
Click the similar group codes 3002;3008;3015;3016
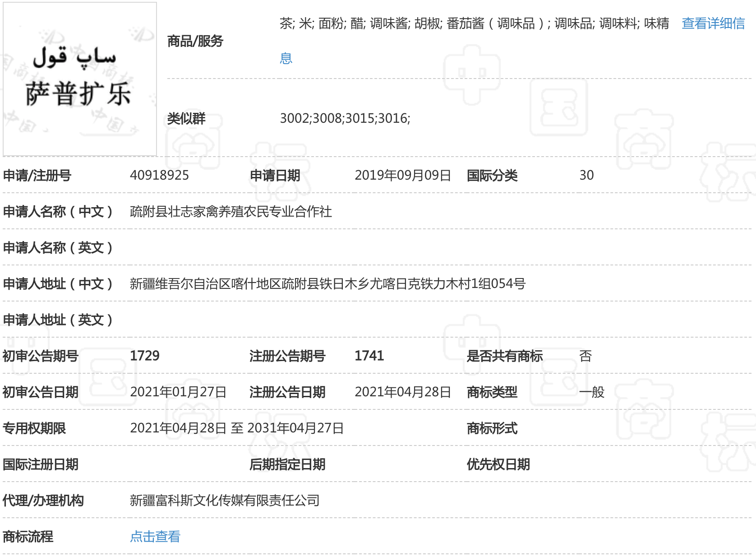click(x=345, y=118)
